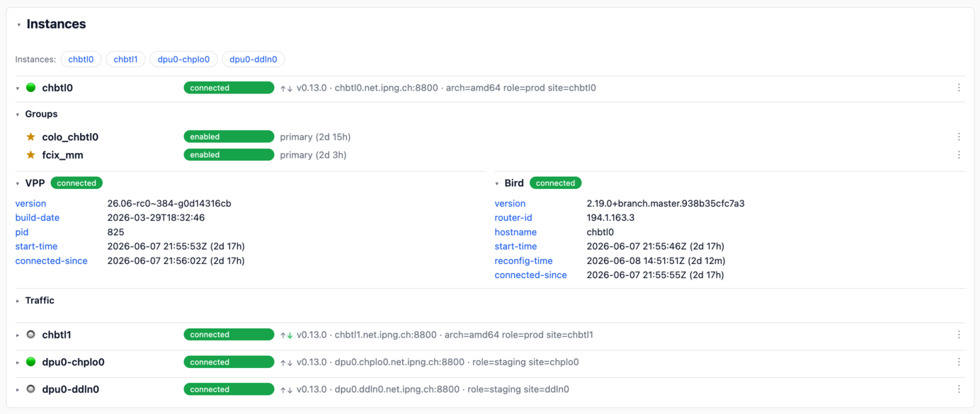Image resolution: width=980 pixels, height=414 pixels.
Task: Click the enabled badge for fcix_mm
Action: [229, 154]
